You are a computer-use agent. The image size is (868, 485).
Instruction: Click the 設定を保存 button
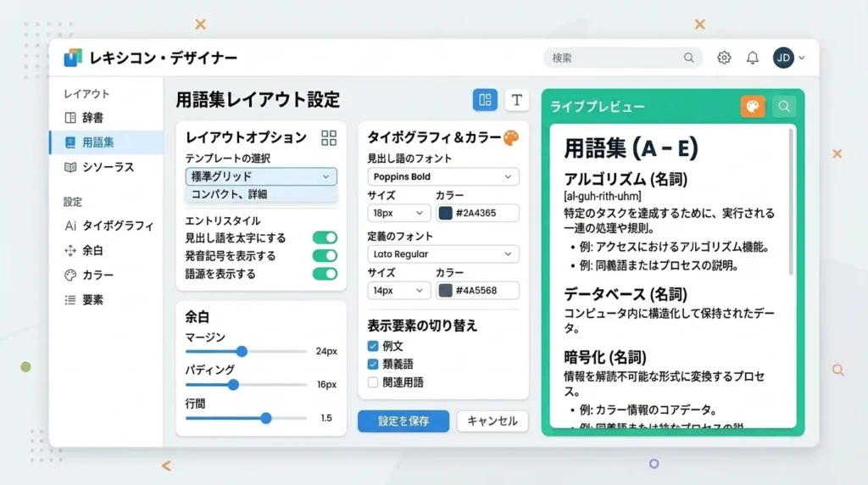point(403,421)
